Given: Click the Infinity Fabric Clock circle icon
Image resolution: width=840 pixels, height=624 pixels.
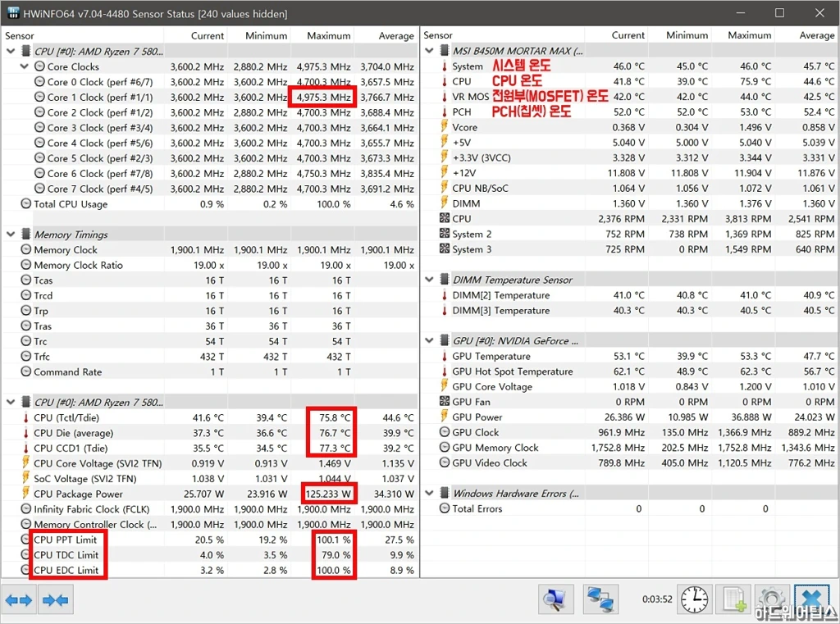Looking at the screenshot, I should (25, 509).
